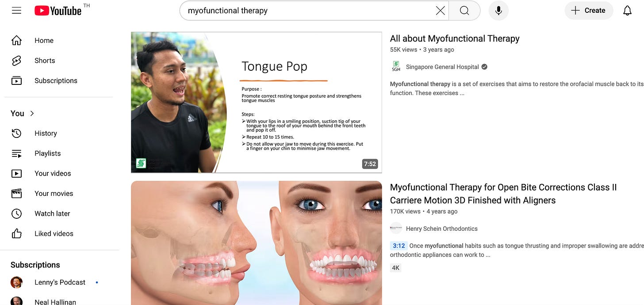
Task: Open Neal Hallinan subscription
Action: tap(55, 302)
